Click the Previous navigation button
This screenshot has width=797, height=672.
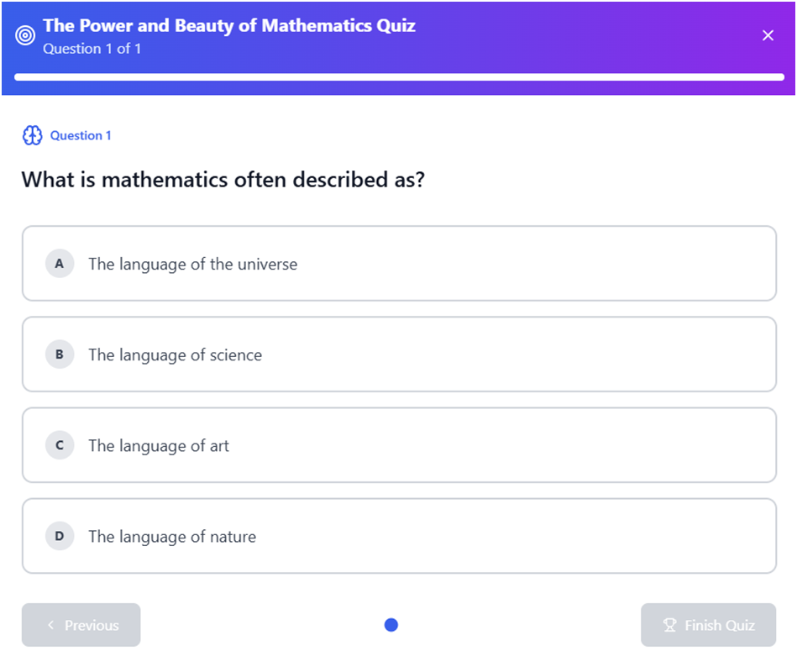81,625
